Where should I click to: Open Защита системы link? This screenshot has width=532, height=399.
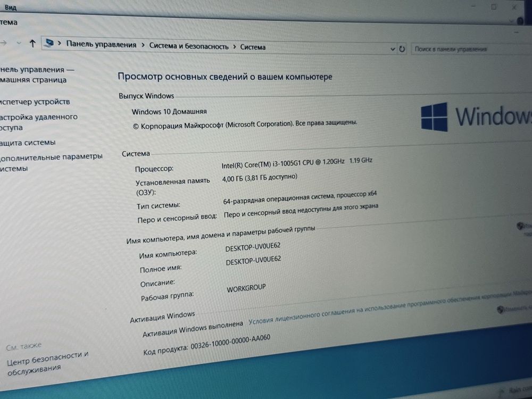coord(28,143)
